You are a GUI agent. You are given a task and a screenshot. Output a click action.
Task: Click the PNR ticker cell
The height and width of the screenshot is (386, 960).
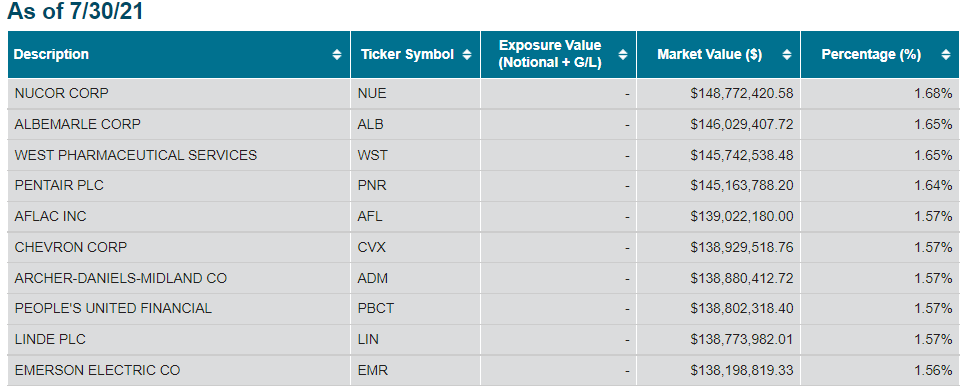point(415,186)
